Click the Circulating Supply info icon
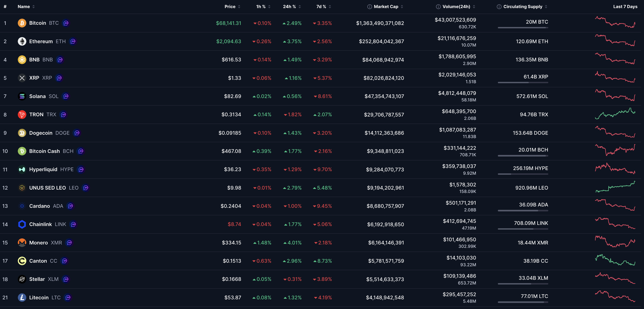 [x=499, y=7]
